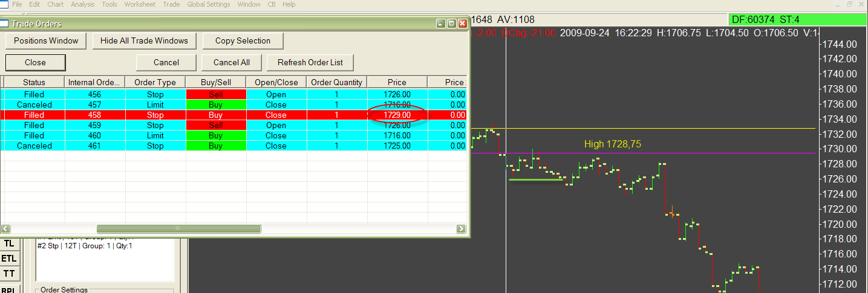Viewport: 868px width, 293px height.
Task: Open the Edit menu
Action: point(35,4)
